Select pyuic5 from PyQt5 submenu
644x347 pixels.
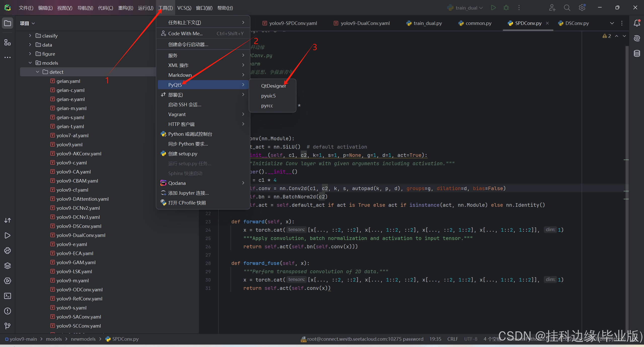pos(273,96)
